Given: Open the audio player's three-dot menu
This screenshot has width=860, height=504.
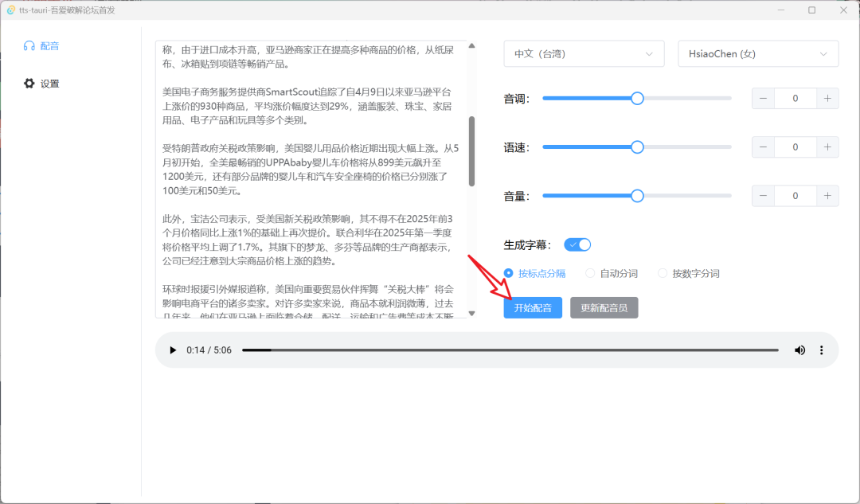Looking at the screenshot, I should (x=821, y=350).
